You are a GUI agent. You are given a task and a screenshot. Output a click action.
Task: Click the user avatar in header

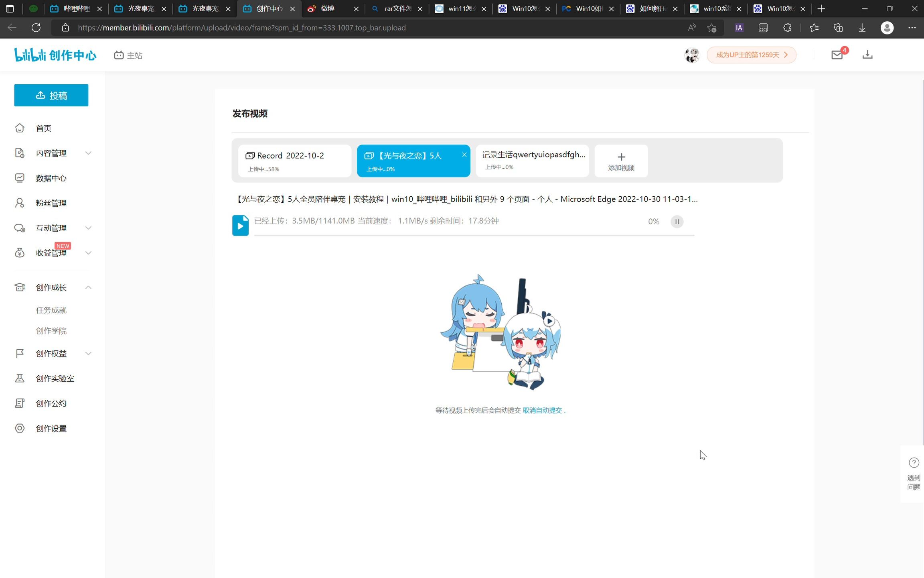click(692, 55)
